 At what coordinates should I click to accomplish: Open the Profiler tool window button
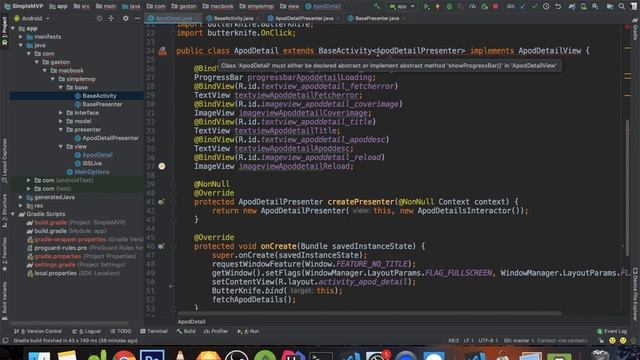[x=216, y=331]
